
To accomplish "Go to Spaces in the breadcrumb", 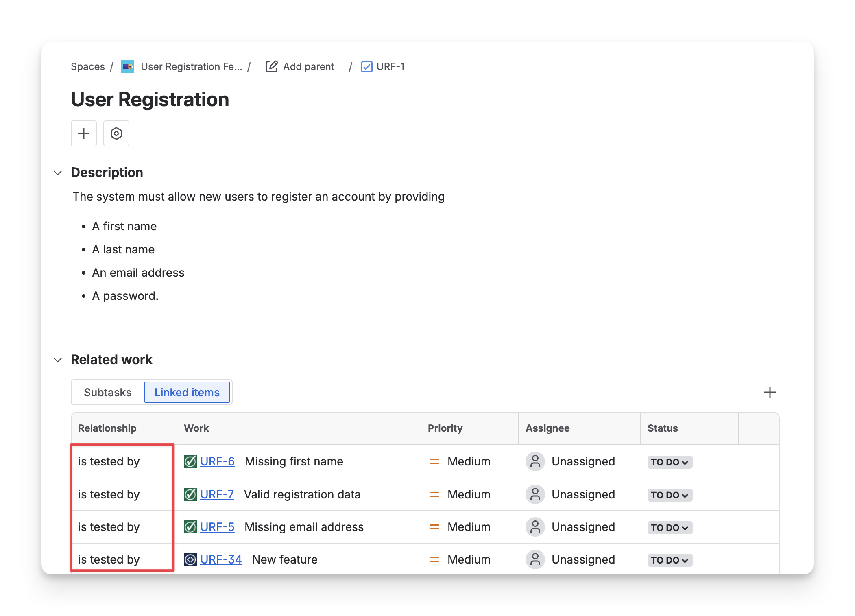I will point(88,67).
